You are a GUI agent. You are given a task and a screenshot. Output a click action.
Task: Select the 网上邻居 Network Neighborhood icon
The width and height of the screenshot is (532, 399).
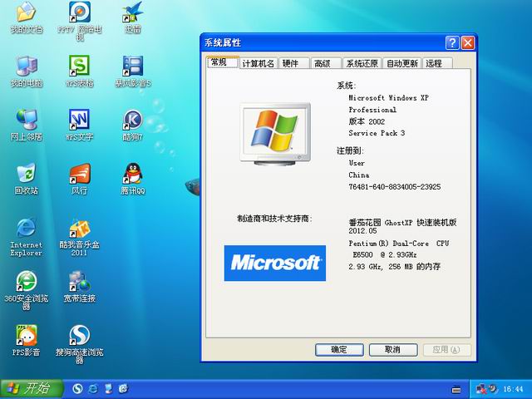point(27,125)
